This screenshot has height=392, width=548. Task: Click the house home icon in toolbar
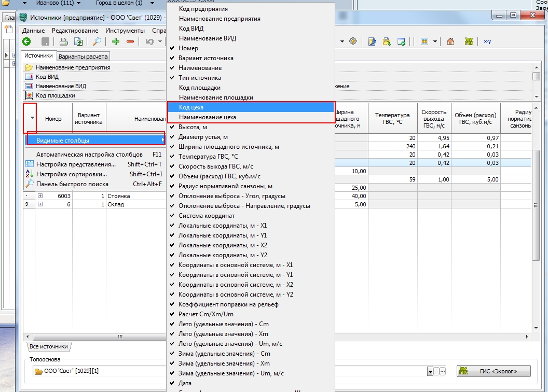click(x=450, y=41)
